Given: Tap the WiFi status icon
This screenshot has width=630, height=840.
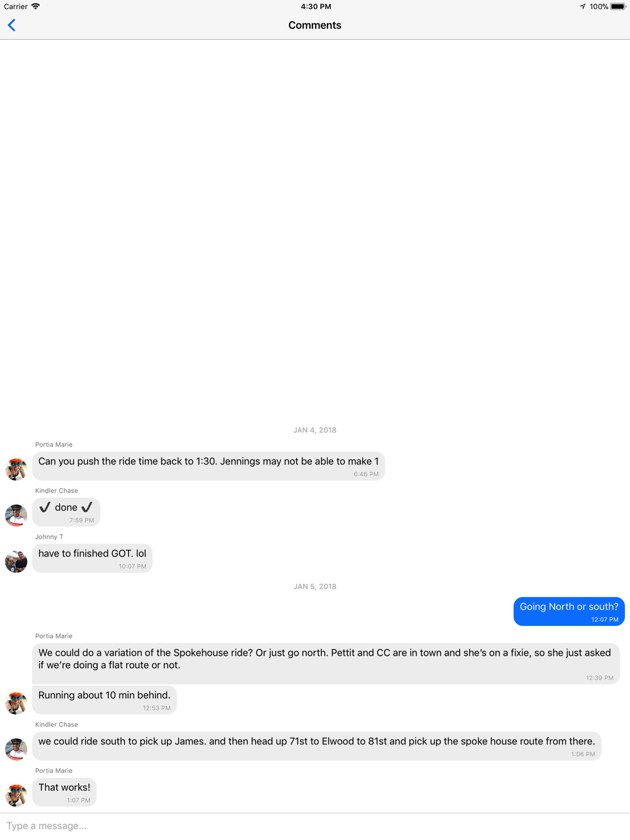Looking at the screenshot, I should point(36,6).
